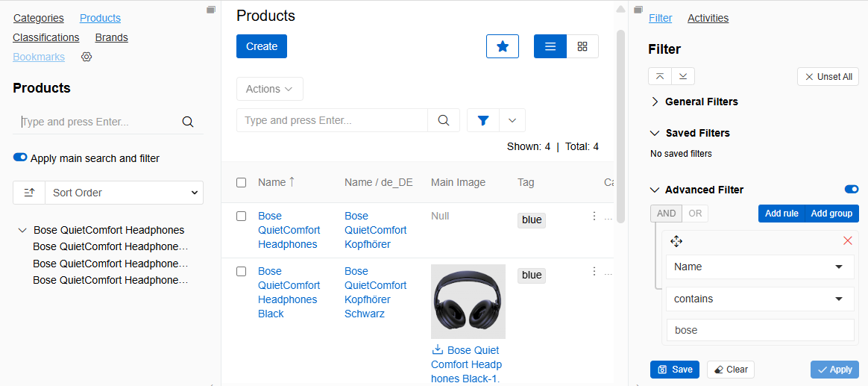Switch to the Activities tab
Image resolution: width=868 pixels, height=386 pixels.
708,18
